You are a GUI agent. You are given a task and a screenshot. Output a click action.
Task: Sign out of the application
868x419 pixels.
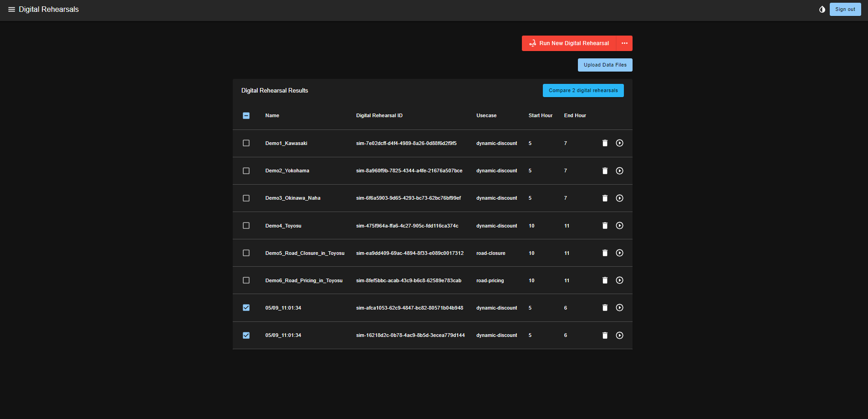(845, 10)
